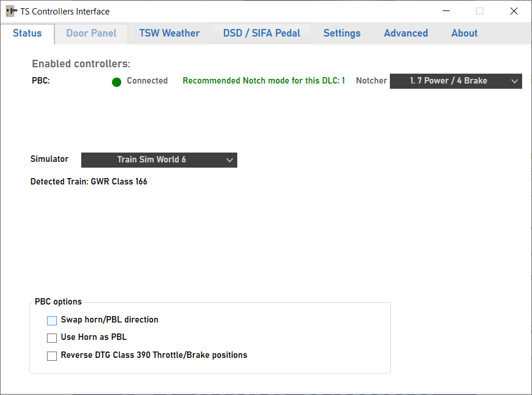Open the DSD / SIFA Pedal tab

point(262,34)
